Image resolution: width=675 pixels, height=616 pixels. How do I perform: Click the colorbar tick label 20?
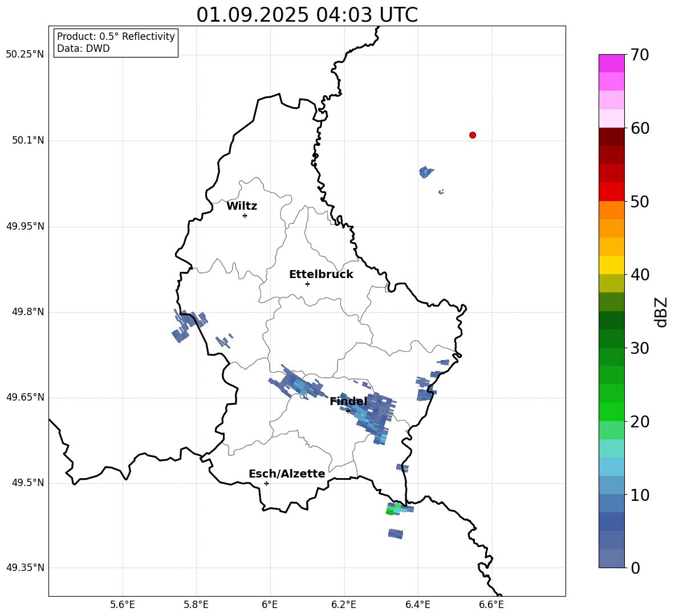[x=640, y=422]
